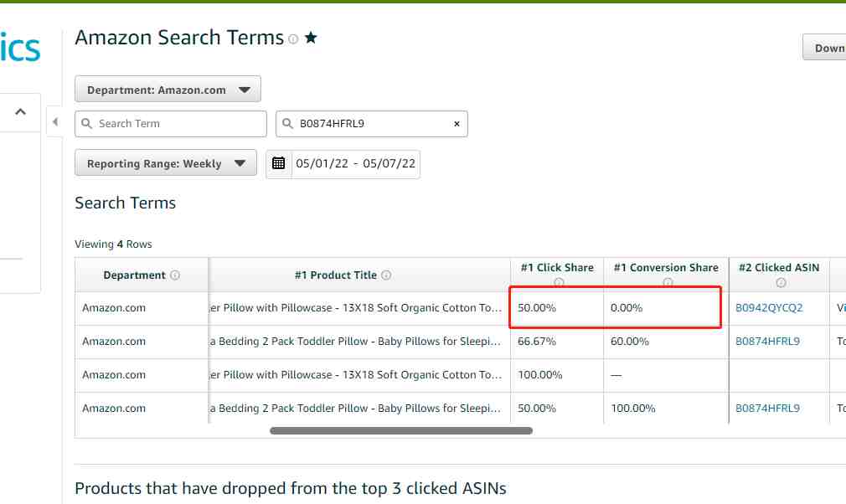Click the horizontal scrollbar under the table
The image size is (846, 504).
(x=401, y=430)
